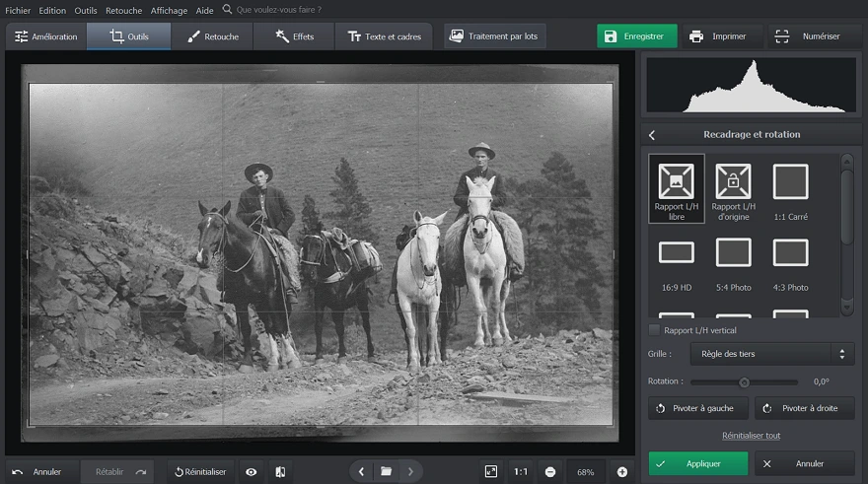Click the crop presets scrollbar up arrow
868x484 pixels.
pyautogui.click(x=847, y=162)
